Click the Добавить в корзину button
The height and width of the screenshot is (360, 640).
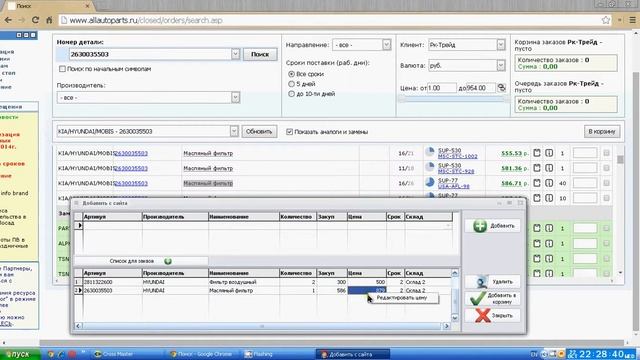pyautogui.click(x=492, y=298)
